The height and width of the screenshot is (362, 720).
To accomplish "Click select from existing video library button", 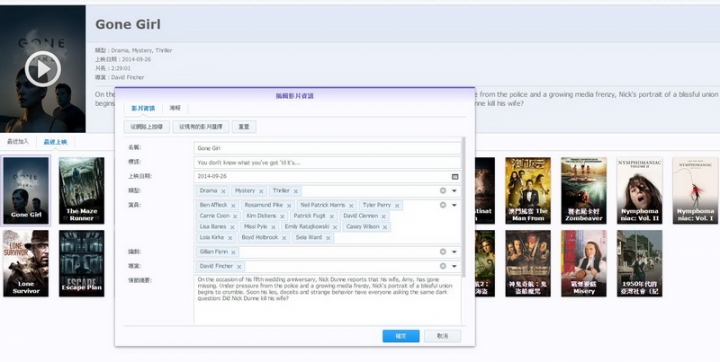I will (200, 126).
